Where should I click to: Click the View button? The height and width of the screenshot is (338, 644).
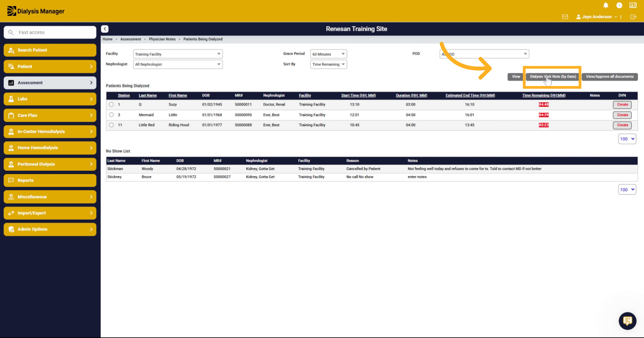coord(516,77)
